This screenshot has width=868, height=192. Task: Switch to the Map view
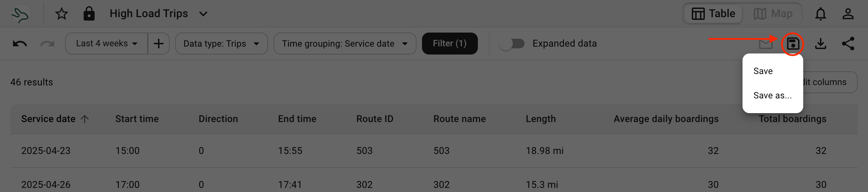pos(773,14)
